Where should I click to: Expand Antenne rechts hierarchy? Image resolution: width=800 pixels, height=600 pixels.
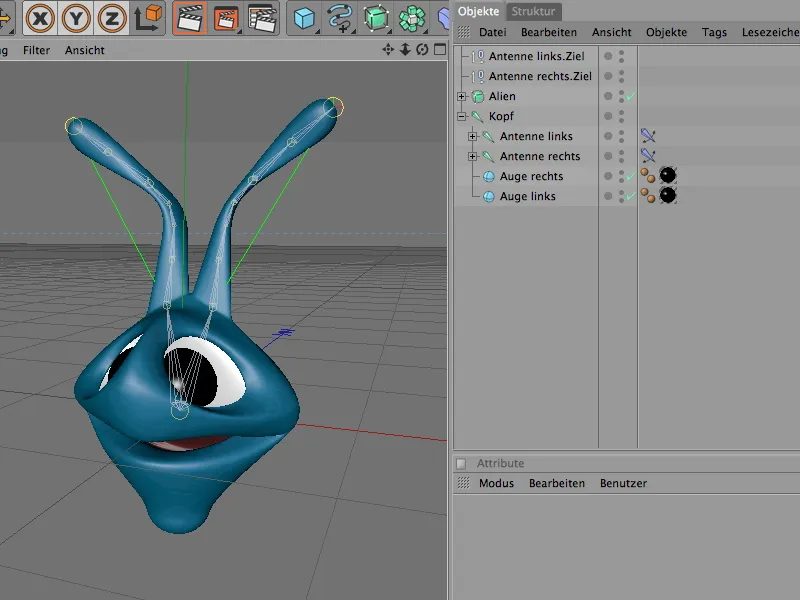point(472,156)
